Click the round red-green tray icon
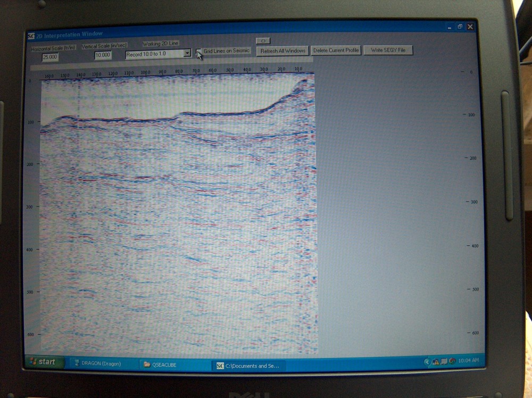 pos(452,361)
